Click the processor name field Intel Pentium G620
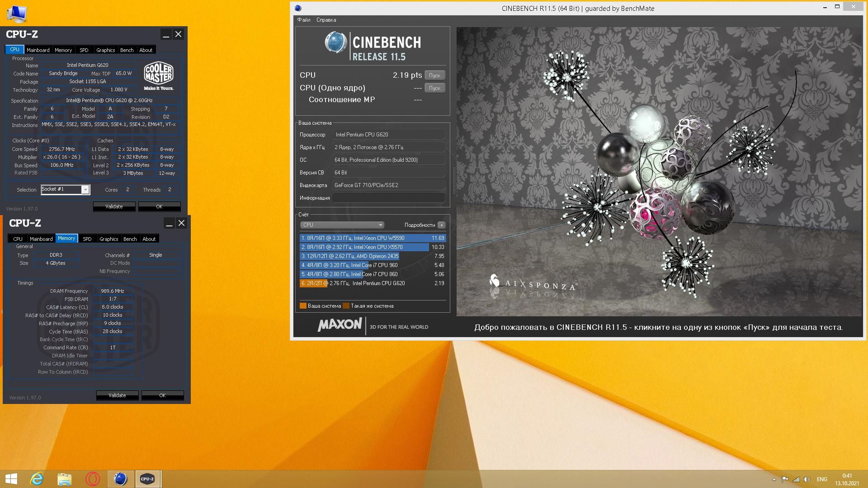This screenshot has width=868, height=488. pyautogui.click(x=88, y=65)
